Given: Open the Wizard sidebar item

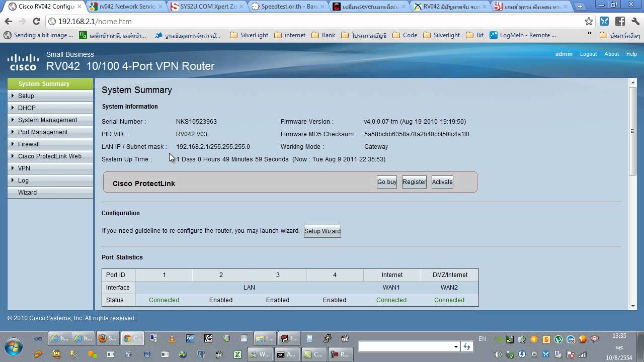Looking at the screenshot, I should click(x=50, y=192).
